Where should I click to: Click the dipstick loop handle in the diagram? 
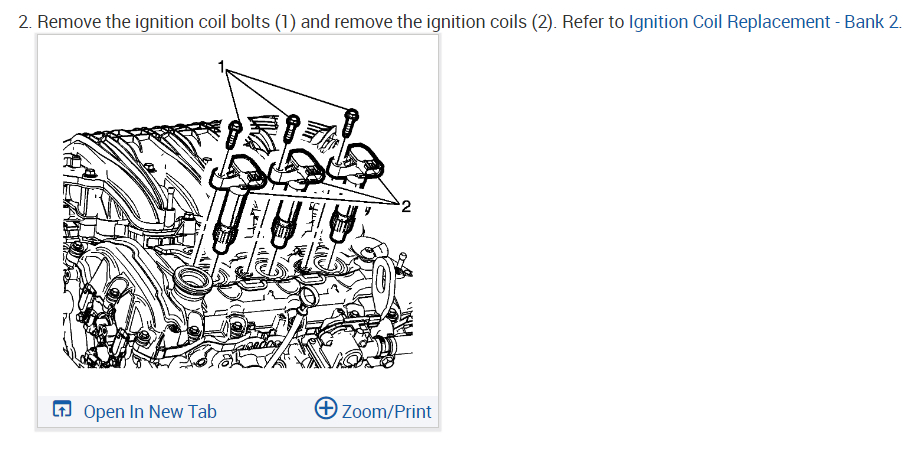pyautogui.click(x=309, y=298)
